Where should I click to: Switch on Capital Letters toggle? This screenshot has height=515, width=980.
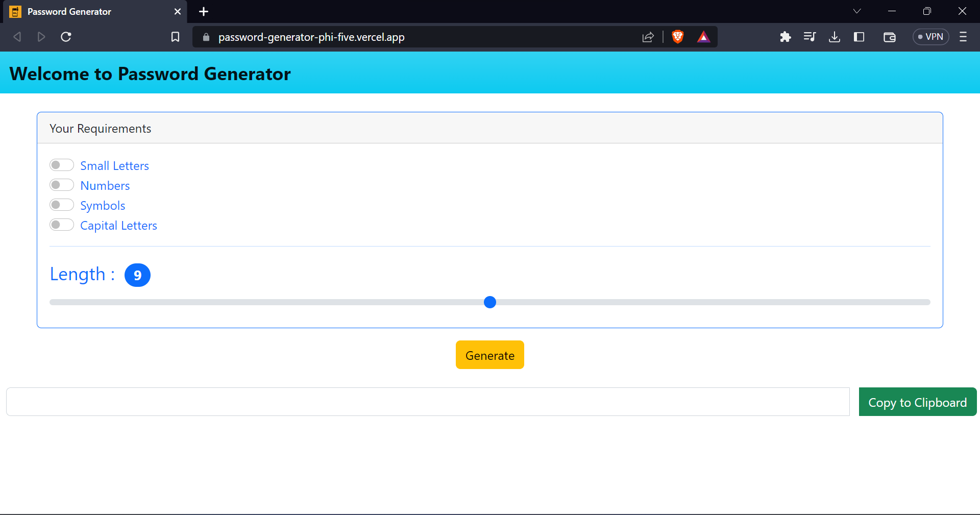[62, 225]
